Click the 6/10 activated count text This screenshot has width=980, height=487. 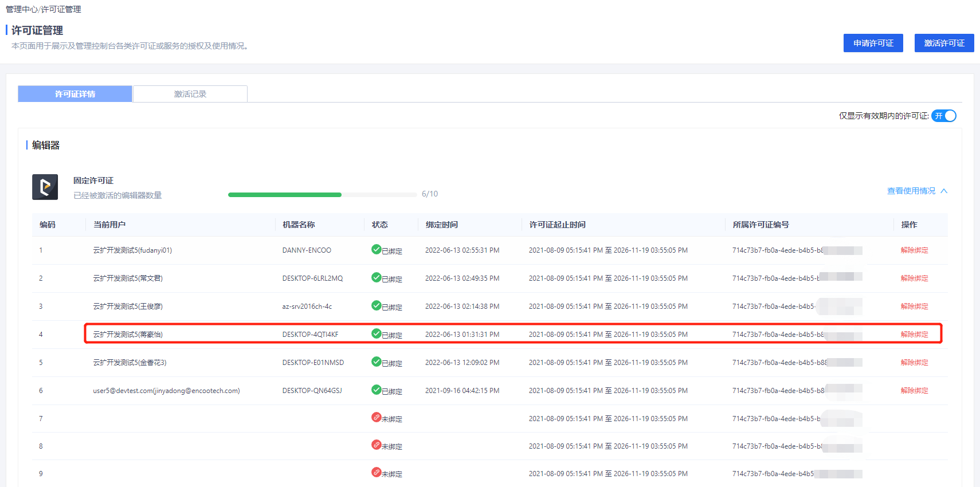pyautogui.click(x=430, y=194)
